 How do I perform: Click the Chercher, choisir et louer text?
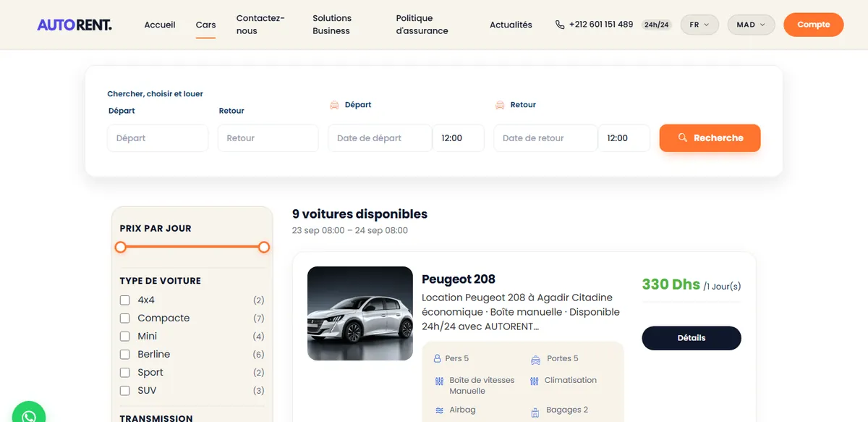point(155,93)
